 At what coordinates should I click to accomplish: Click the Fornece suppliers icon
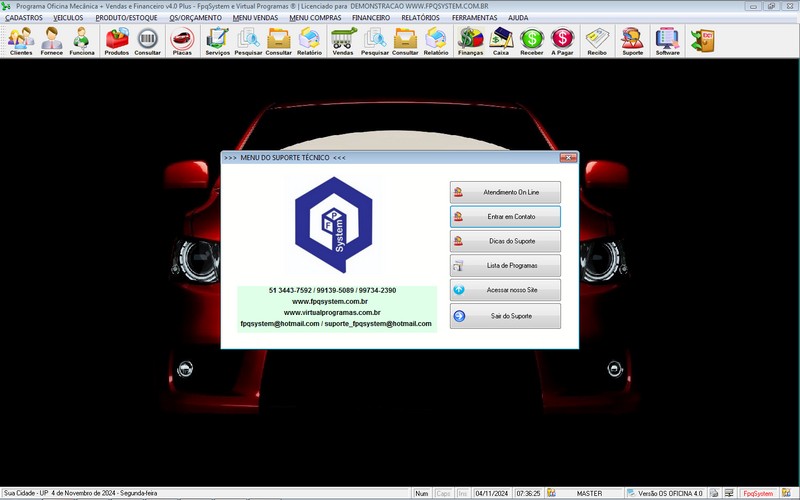52,41
